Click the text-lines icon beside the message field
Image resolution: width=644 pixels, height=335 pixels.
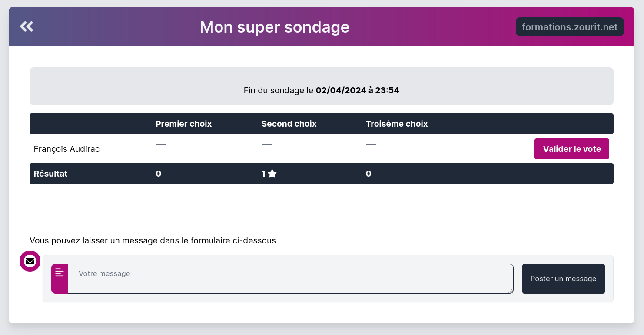[60, 273]
